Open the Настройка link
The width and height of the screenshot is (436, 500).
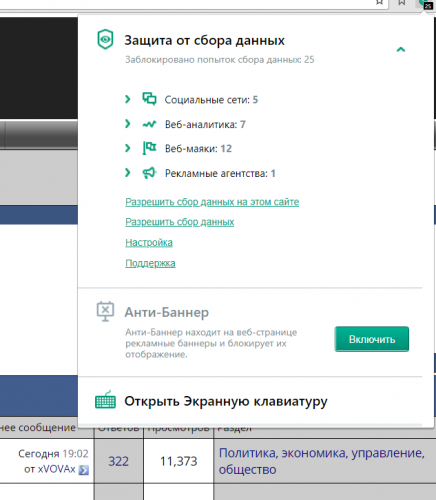(x=149, y=242)
